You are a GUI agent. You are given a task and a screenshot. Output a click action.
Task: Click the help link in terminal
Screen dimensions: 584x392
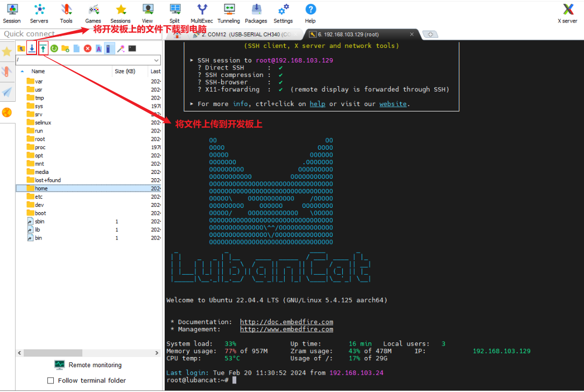[x=318, y=104]
